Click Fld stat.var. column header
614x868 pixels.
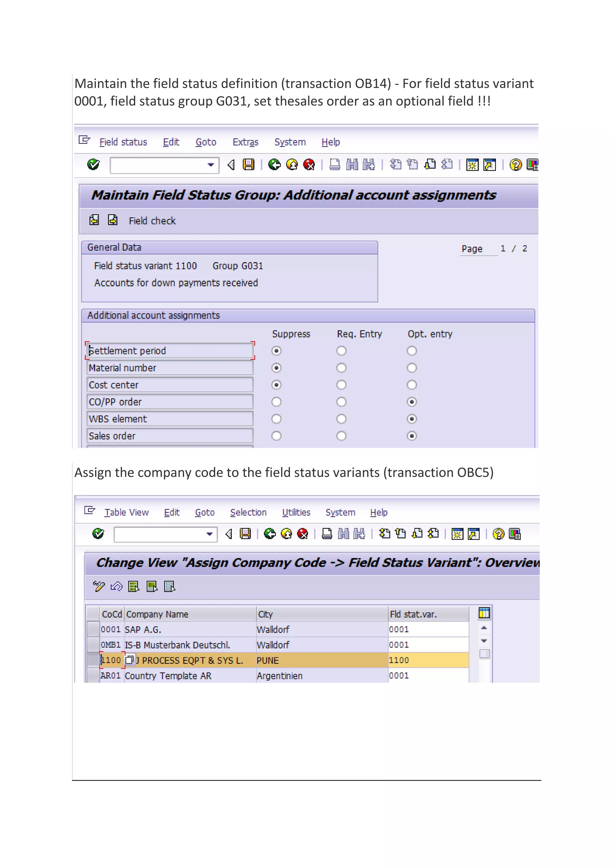(429, 614)
